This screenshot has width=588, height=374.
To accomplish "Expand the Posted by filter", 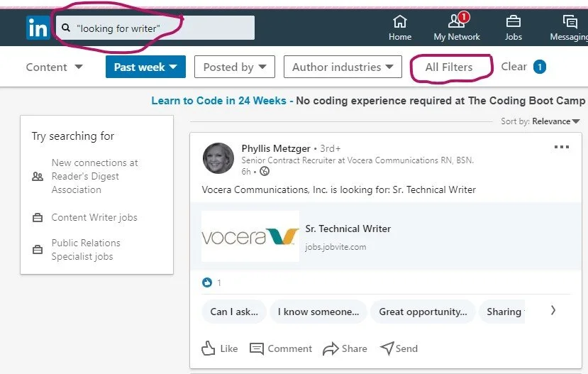I will point(235,67).
